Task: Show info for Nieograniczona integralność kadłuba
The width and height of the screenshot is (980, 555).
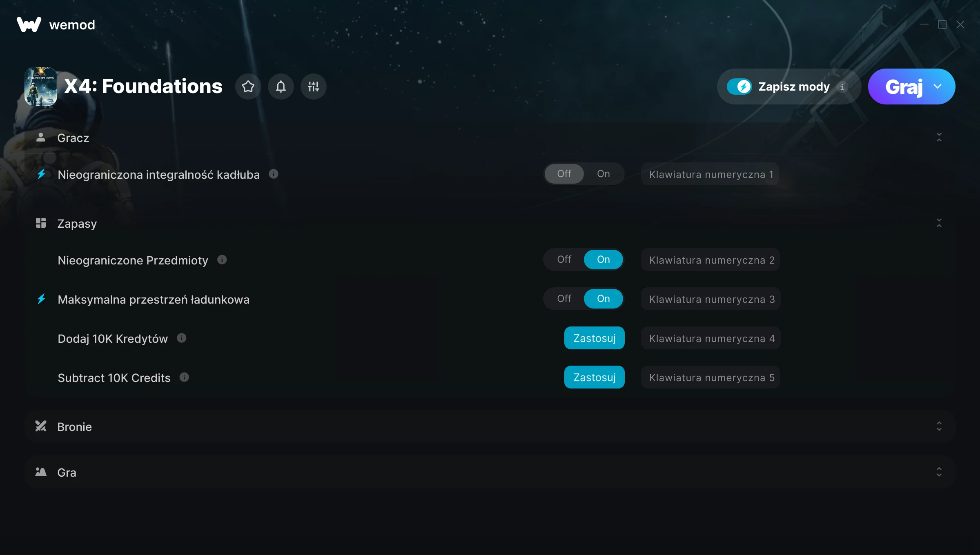Action: click(274, 174)
